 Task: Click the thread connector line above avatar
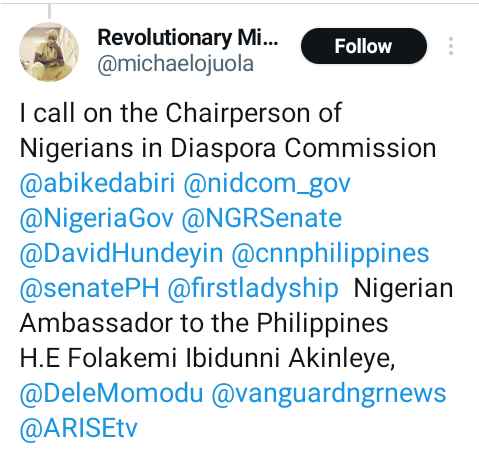pos(49,11)
